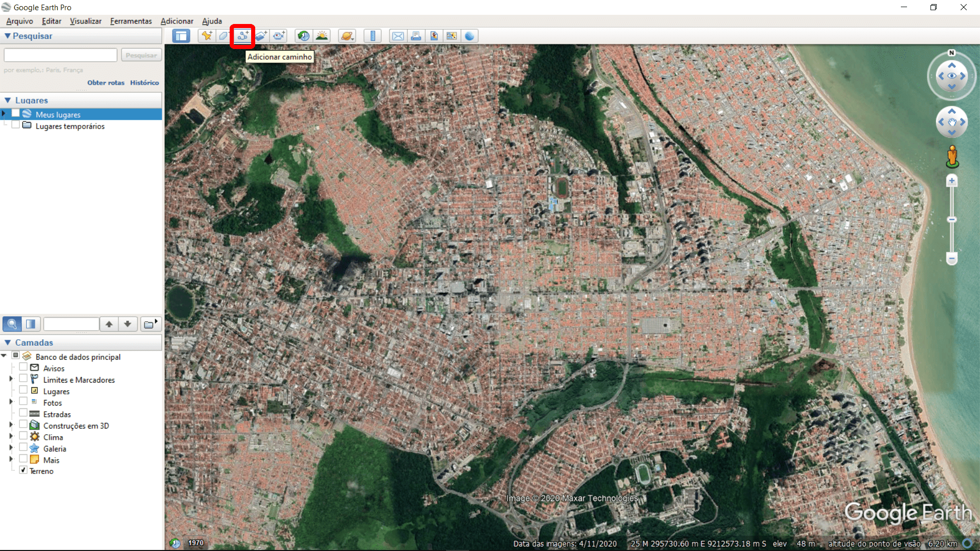
Task: Open the Régua measurement tool
Action: coord(373,36)
